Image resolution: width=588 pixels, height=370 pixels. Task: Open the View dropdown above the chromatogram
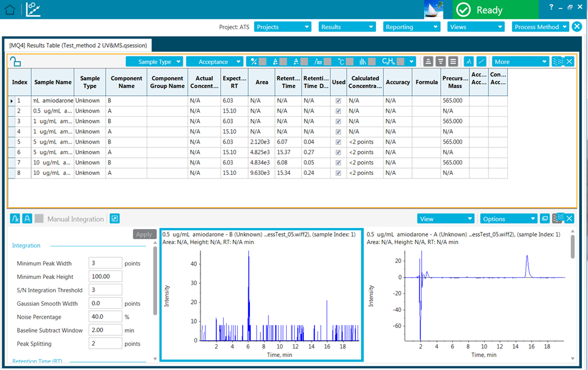[446, 218]
